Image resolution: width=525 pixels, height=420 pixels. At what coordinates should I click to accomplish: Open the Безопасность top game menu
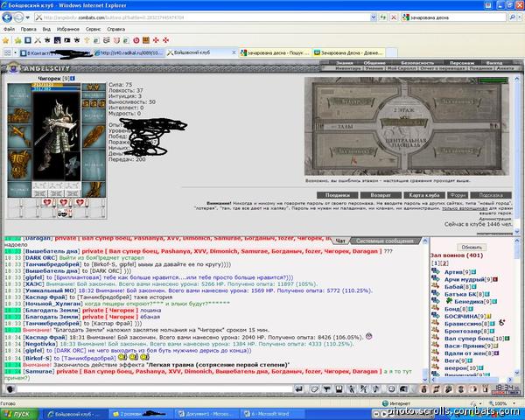pyautogui.click(x=417, y=63)
